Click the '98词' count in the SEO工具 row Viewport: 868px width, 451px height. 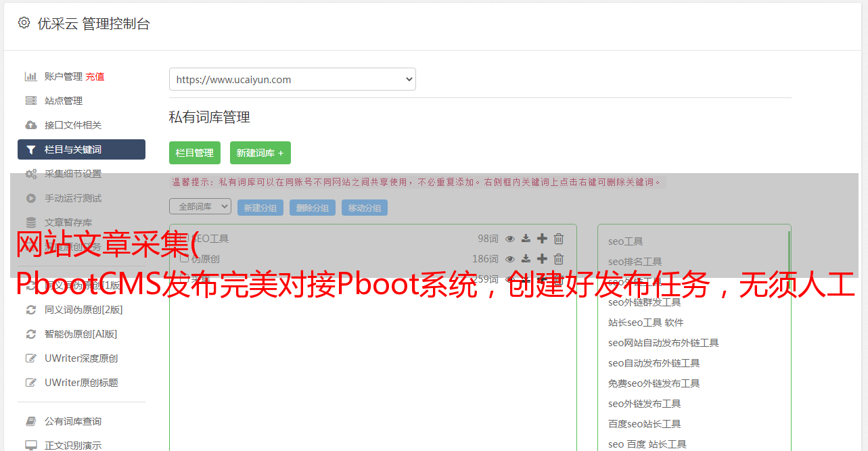(488, 239)
